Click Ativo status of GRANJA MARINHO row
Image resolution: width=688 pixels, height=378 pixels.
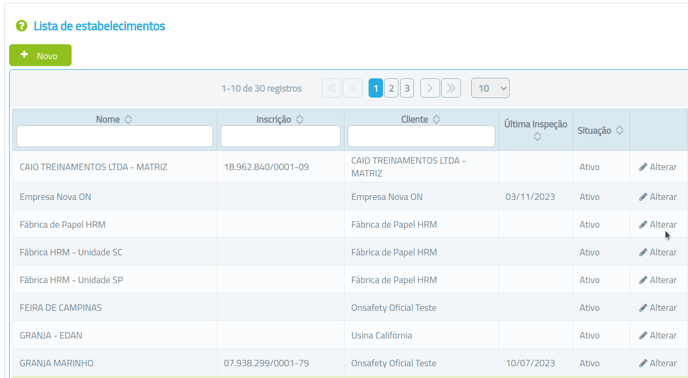click(589, 363)
